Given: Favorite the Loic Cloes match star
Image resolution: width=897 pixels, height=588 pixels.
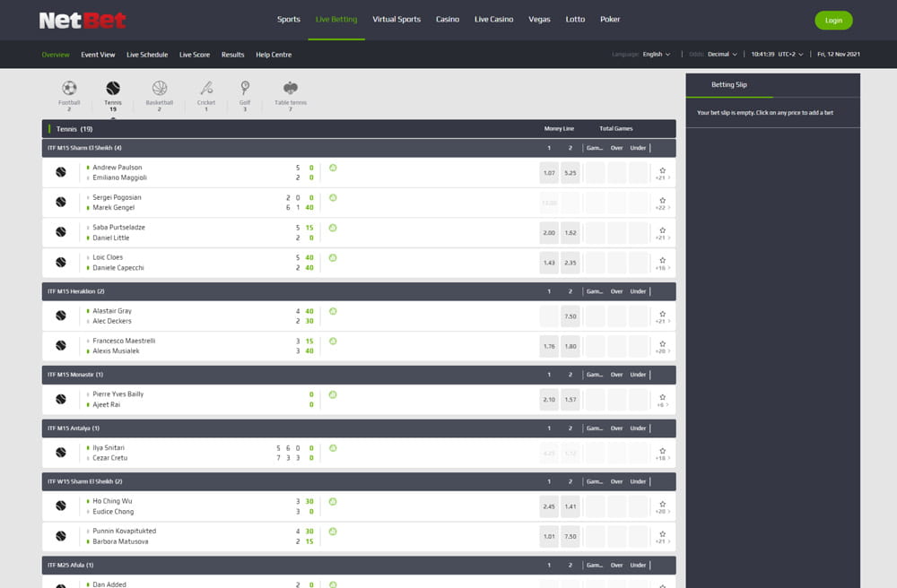Looking at the screenshot, I should [663, 261].
